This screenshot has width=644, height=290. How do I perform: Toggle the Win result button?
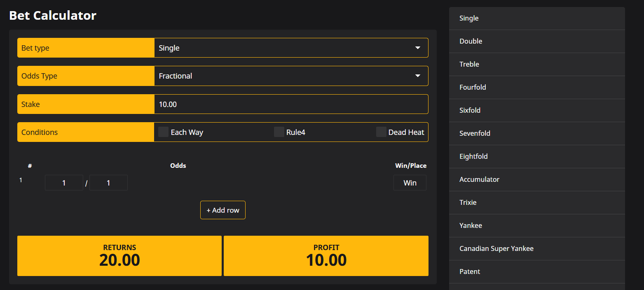pos(410,183)
